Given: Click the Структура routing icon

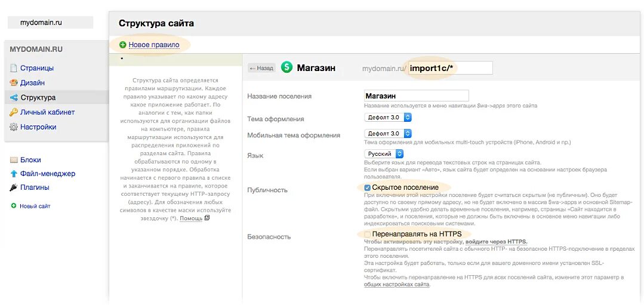Looking at the screenshot, I should pos(14,97).
